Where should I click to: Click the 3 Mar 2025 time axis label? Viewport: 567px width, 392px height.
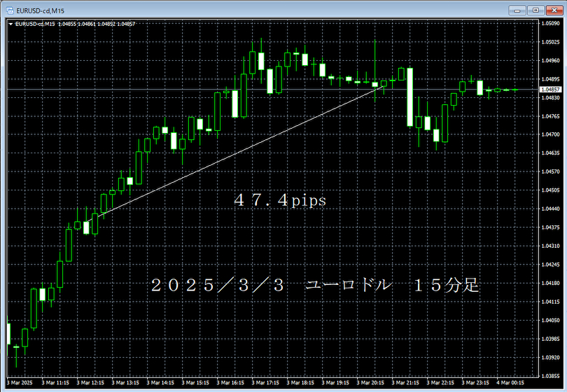[20, 383]
